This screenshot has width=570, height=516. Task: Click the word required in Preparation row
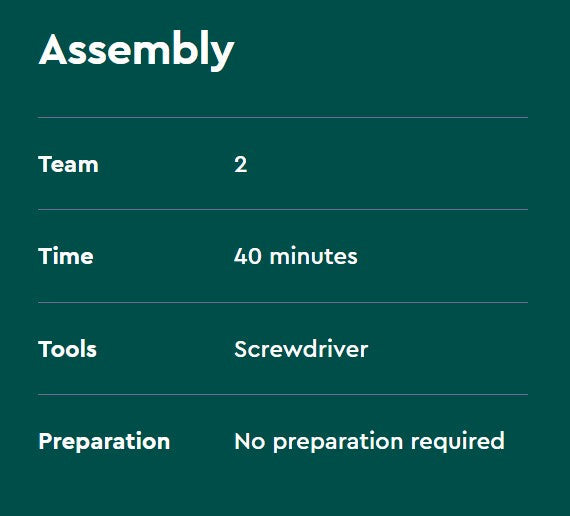tap(458, 442)
